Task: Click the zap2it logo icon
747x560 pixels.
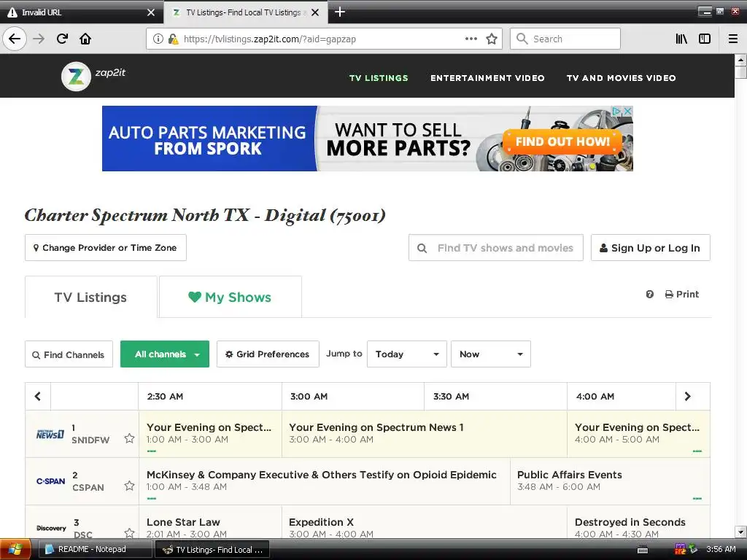Action: click(76, 76)
